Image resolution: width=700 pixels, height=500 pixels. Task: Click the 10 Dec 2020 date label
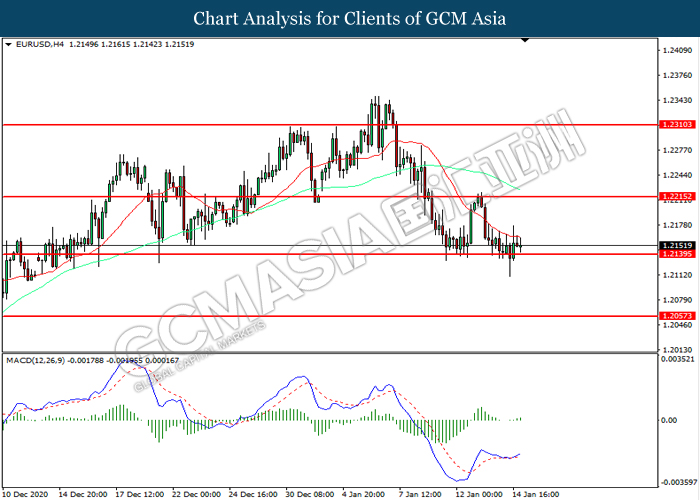25,494
